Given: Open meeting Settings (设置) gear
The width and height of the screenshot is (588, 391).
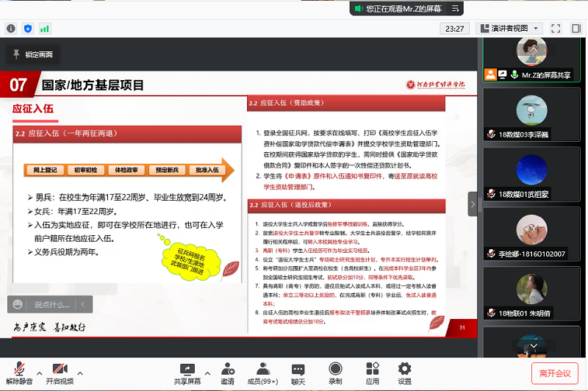Looking at the screenshot, I should click(404, 370).
